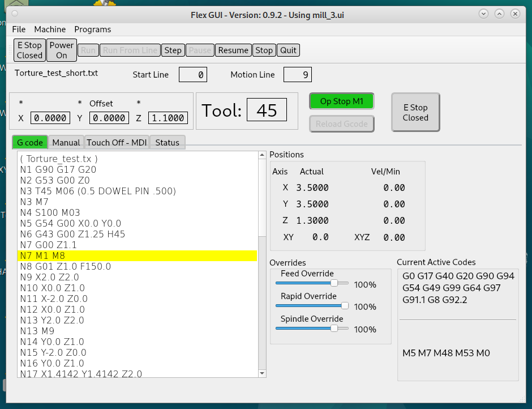Screen dimensions: 532x409
Task: Click the G-code list scroll up arrow
Action: point(262,155)
